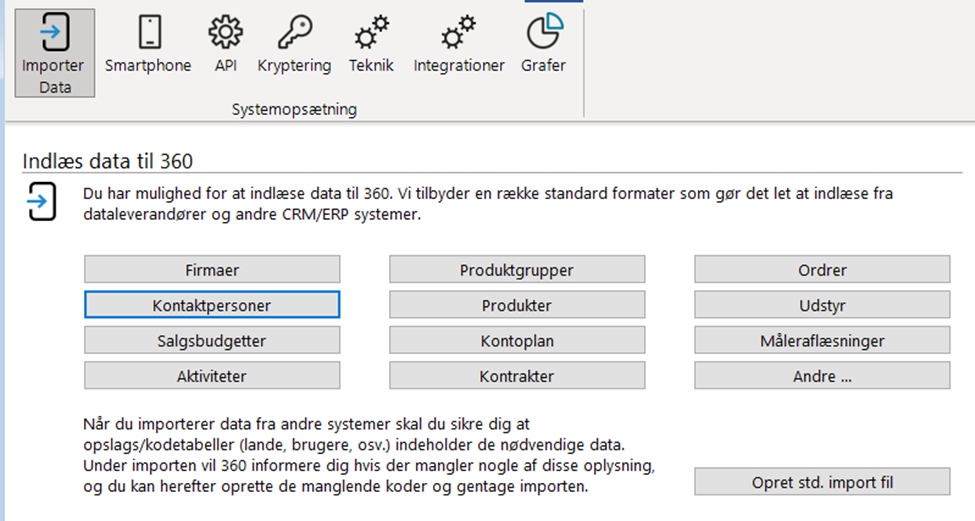
Task: Open the Integrationer gears icon
Action: coord(459,32)
